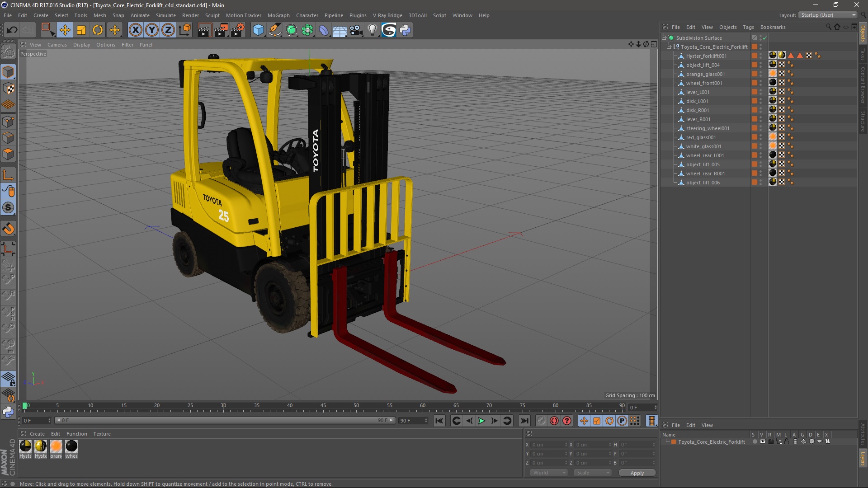Open the Simulate menu
Image resolution: width=868 pixels, height=488 pixels.
point(166,15)
